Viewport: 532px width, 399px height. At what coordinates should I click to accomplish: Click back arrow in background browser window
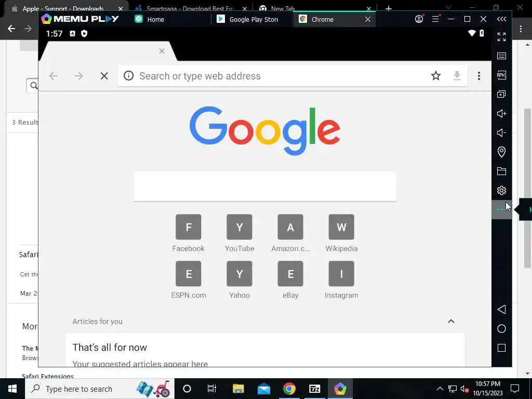tap(11, 29)
